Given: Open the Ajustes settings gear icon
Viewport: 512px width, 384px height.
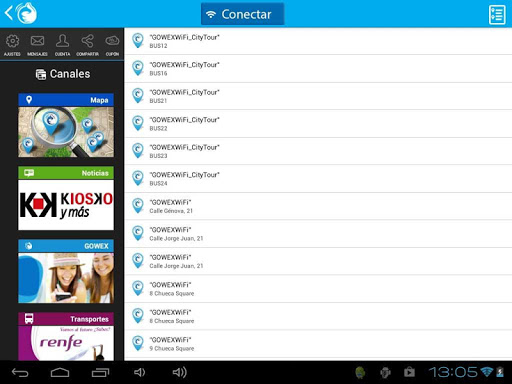Looking at the screenshot, I should pyautogui.click(x=12, y=45).
